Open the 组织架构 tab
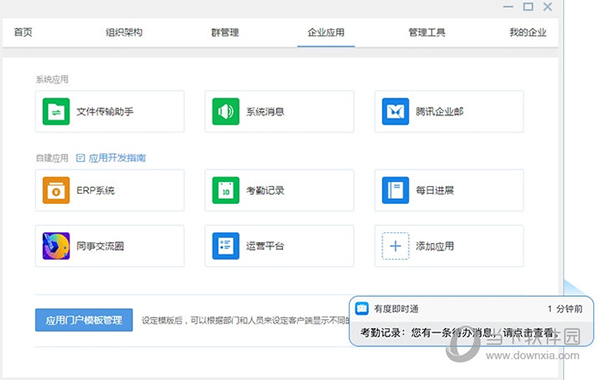This screenshot has height=380, width=600. tap(124, 32)
